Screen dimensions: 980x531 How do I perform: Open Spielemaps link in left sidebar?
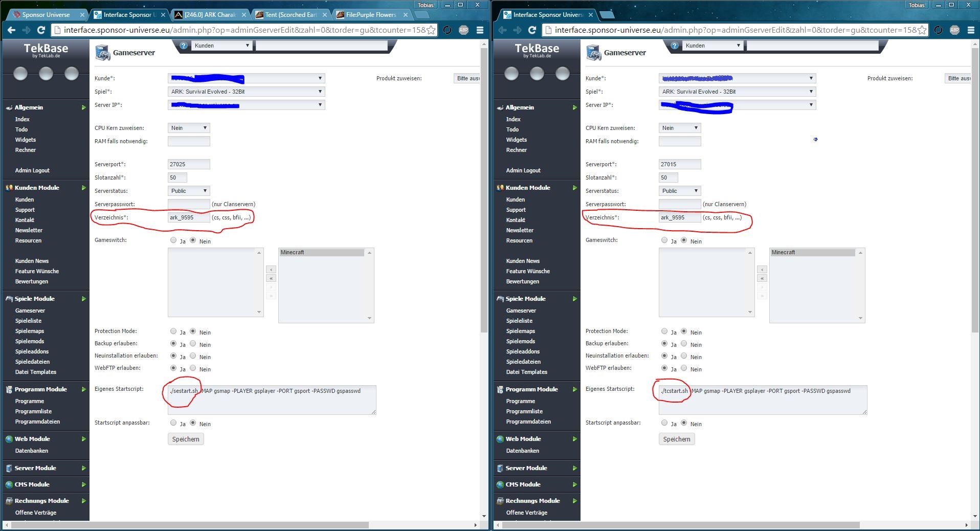tap(30, 331)
